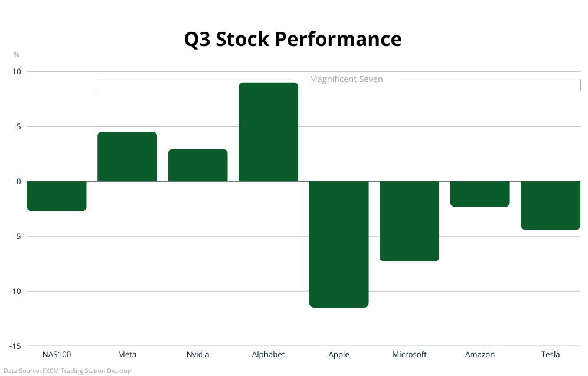
Task: Click the Amazon bar
Action: pos(480,194)
